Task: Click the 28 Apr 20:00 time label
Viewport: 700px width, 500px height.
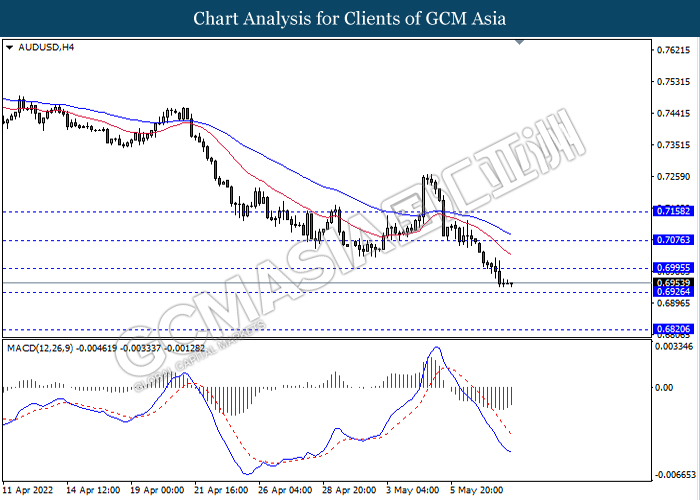Action: point(350,490)
